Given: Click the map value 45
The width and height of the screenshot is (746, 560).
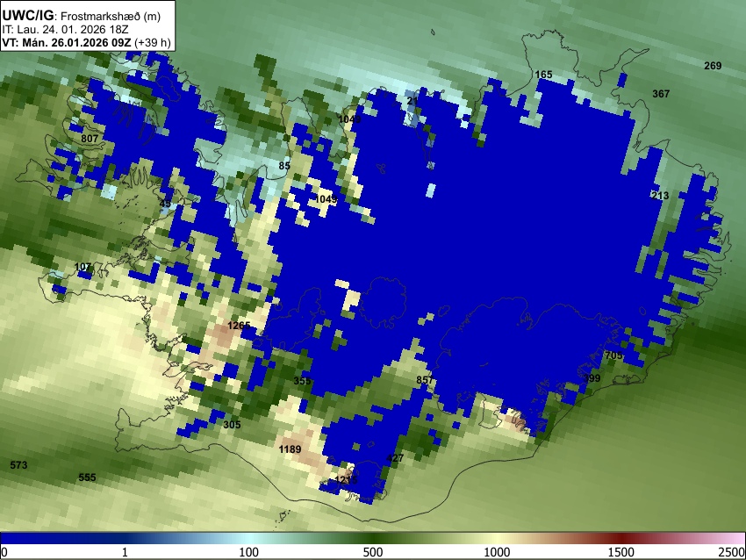Looking at the screenshot, I should [165, 204].
